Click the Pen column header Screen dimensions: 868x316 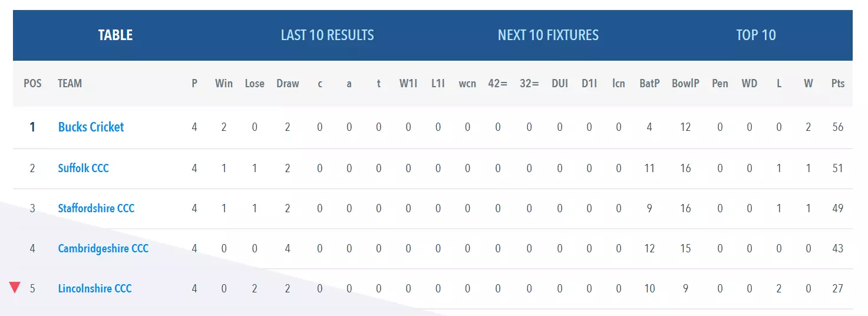[720, 83]
